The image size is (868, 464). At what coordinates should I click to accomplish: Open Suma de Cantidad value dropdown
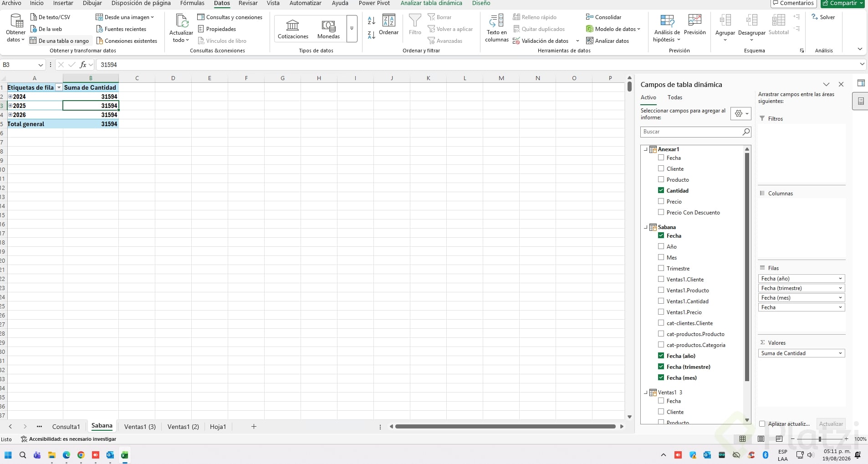(840, 353)
